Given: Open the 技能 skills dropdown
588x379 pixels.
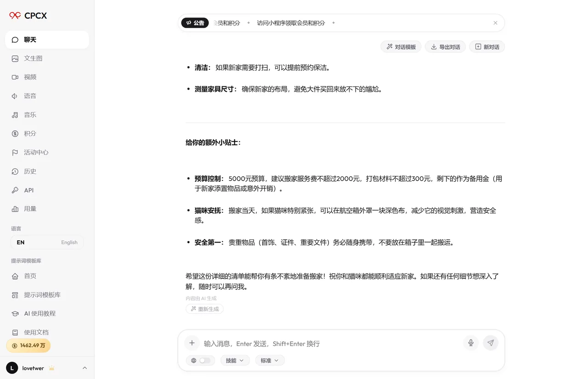Looking at the screenshot, I should coord(235,361).
